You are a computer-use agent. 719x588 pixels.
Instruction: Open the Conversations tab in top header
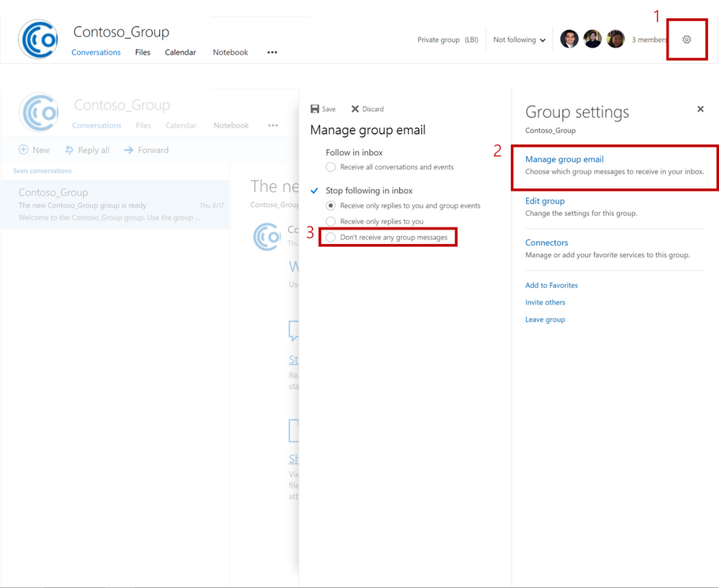96,53
